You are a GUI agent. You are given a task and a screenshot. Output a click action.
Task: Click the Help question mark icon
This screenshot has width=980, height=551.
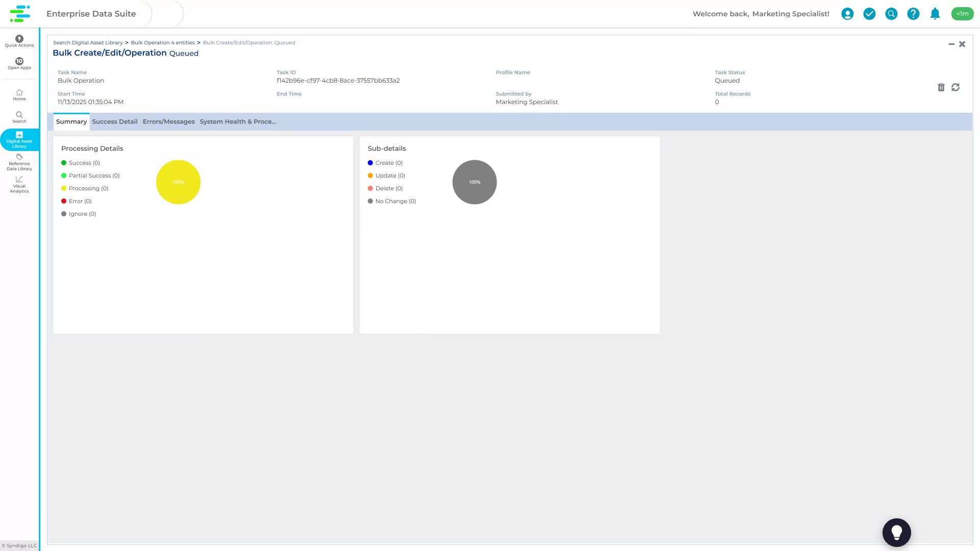[913, 14]
